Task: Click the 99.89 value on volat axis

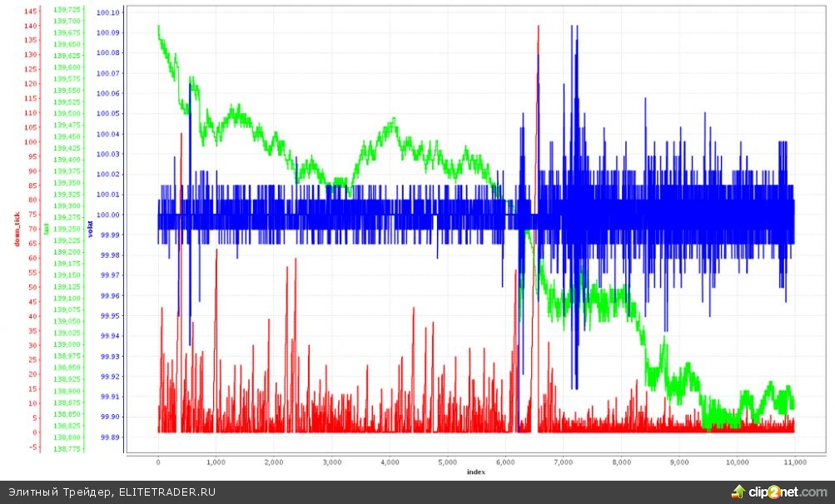Action: [x=109, y=437]
